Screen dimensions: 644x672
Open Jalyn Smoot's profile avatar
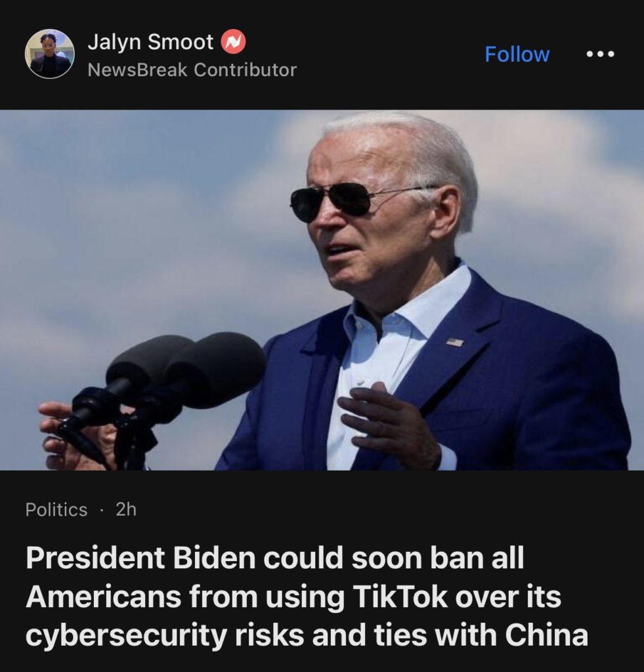pos(50,54)
